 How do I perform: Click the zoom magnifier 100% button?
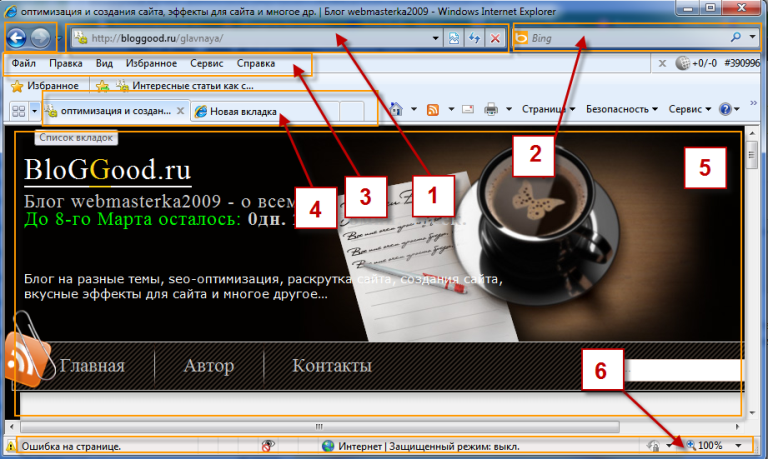(x=704, y=445)
